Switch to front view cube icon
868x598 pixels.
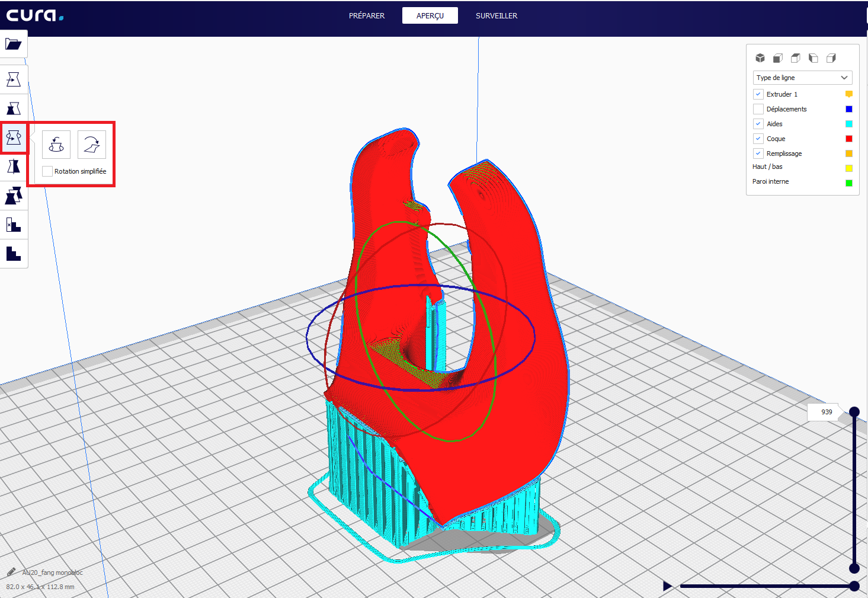(778, 58)
